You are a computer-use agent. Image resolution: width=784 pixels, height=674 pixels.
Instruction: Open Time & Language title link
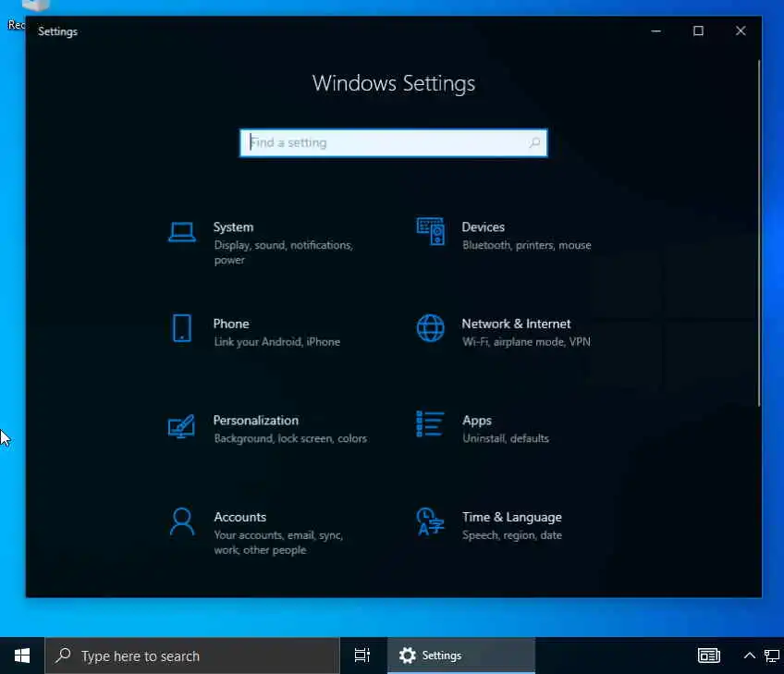512,518
